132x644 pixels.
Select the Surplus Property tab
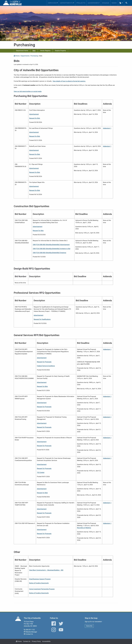pos(60,51)
